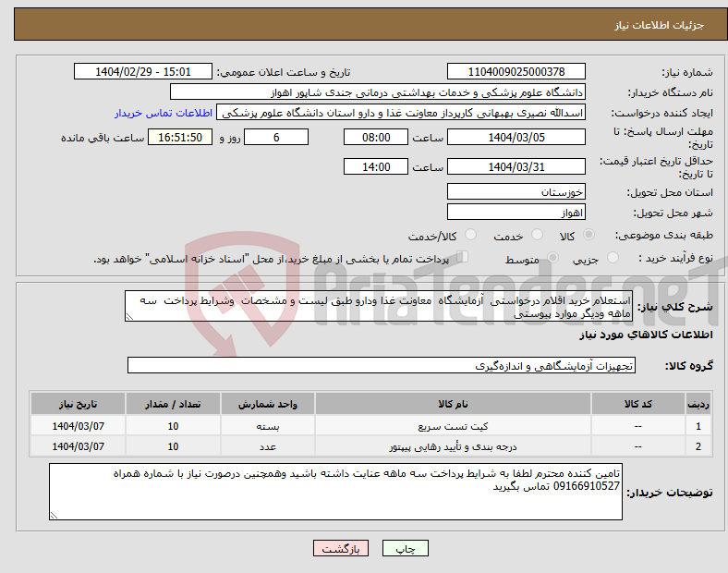
Task: Click date 1404/03/07 in row 1
Action: tap(78, 426)
